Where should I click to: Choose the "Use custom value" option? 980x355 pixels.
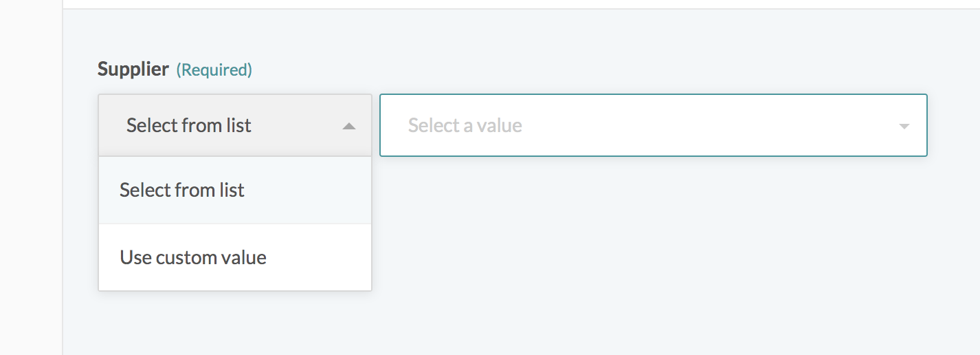tap(193, 257)
